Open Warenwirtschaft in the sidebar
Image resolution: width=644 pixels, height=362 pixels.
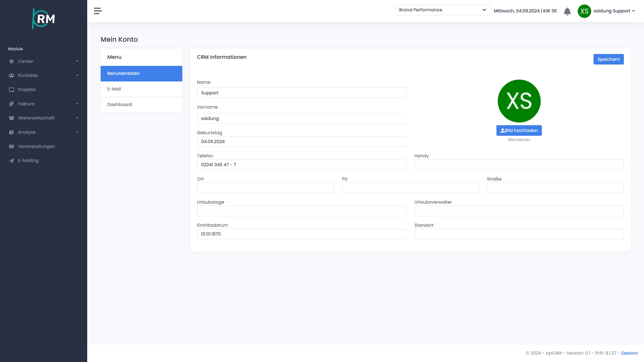[x=43, y=118]
